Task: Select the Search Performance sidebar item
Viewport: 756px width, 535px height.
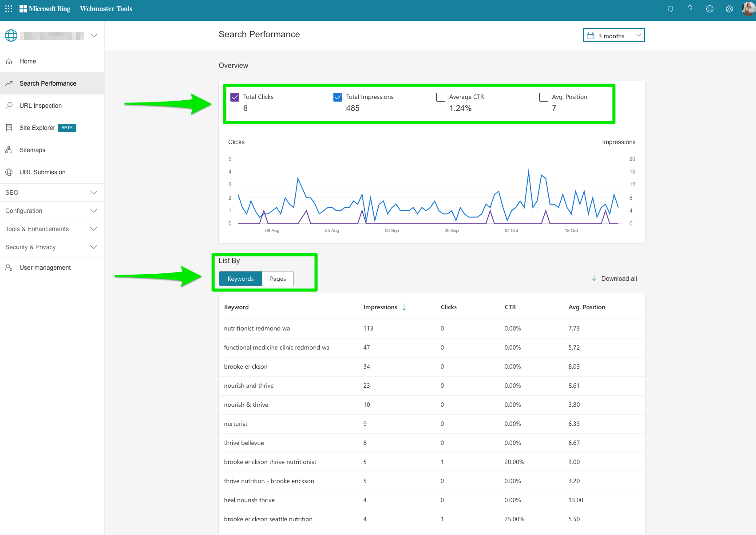Action: (47, 83)
